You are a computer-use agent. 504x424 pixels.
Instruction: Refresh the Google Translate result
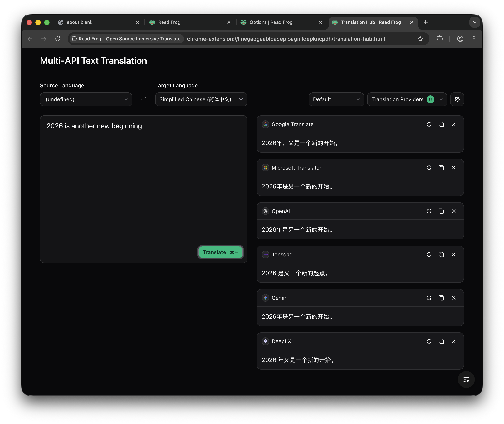(429, 124)
